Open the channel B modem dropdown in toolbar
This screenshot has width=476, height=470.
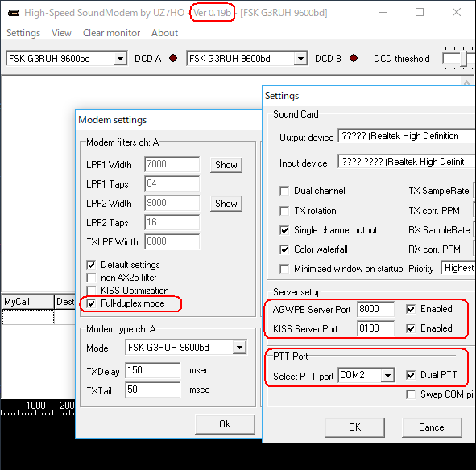point(300,58)
